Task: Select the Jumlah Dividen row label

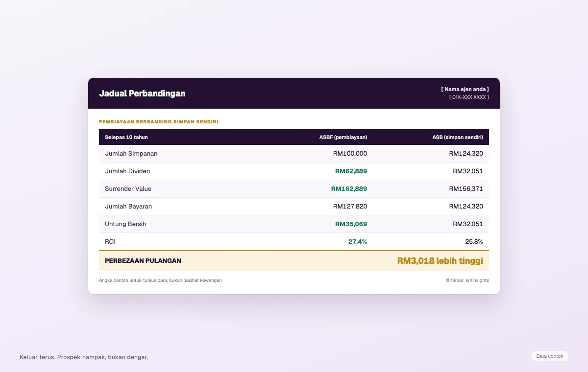Action: coord(127,171)
